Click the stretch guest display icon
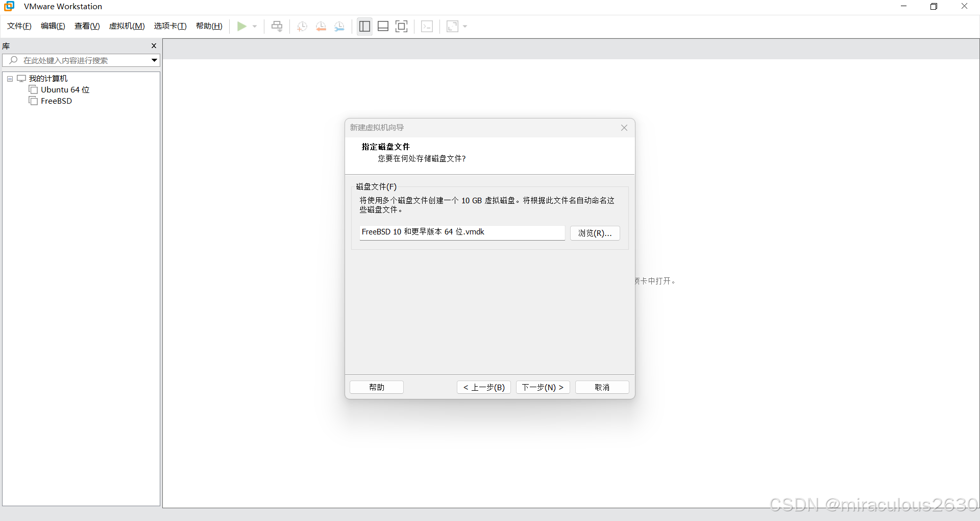980x521 pixels. tap(452, 26)
